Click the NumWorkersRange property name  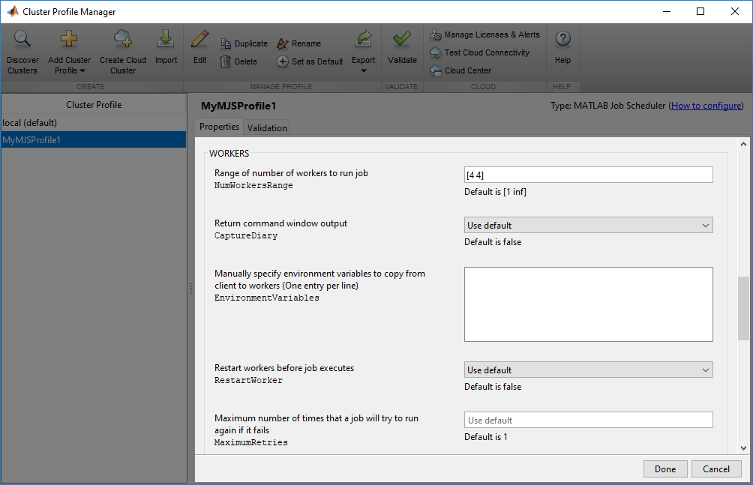pyautogui.click(x=254, y=185)
